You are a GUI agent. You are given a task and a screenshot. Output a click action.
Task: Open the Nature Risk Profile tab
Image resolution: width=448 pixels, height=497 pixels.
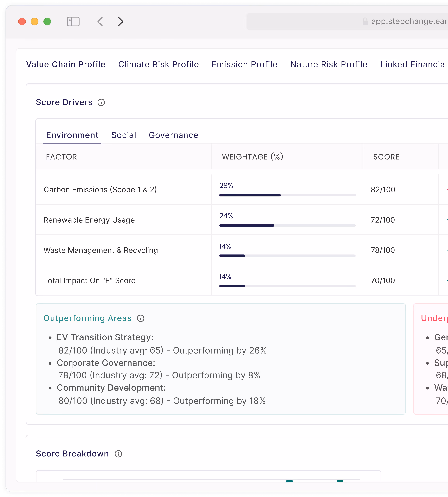(329, 64)
